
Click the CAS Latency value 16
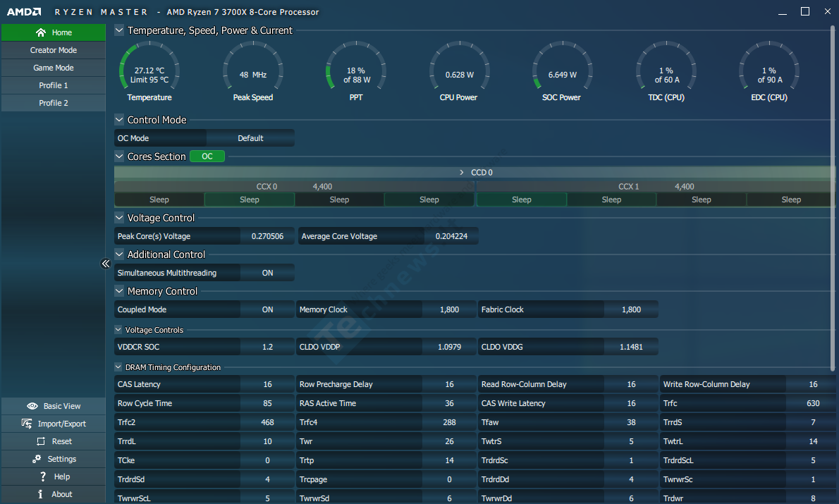[267, 385]
